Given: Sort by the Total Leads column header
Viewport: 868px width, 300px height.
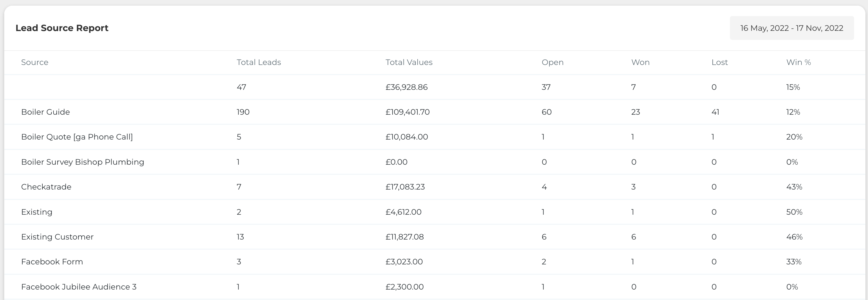Looking at the screenshot, I should tap(258, 62).
